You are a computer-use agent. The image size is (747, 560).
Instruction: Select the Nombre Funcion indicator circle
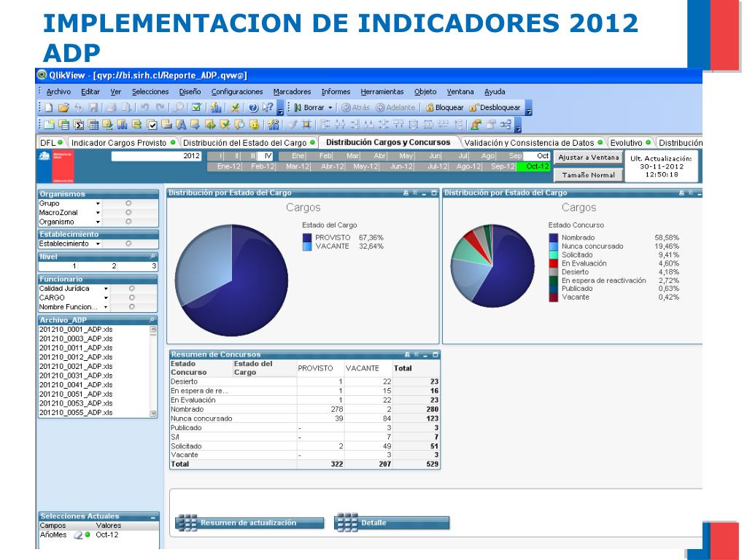(x=131, y=307)
